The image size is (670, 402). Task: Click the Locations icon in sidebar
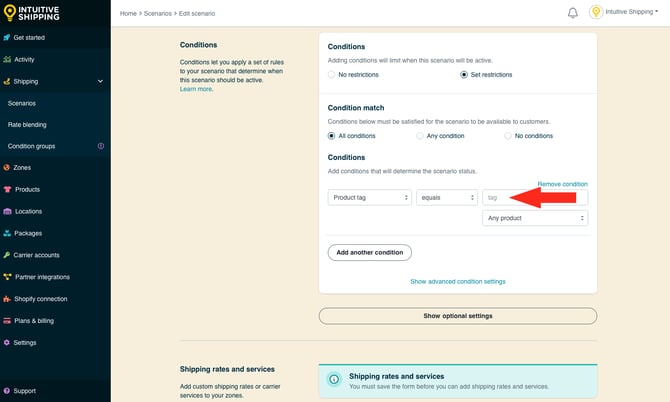click(7, 212)
